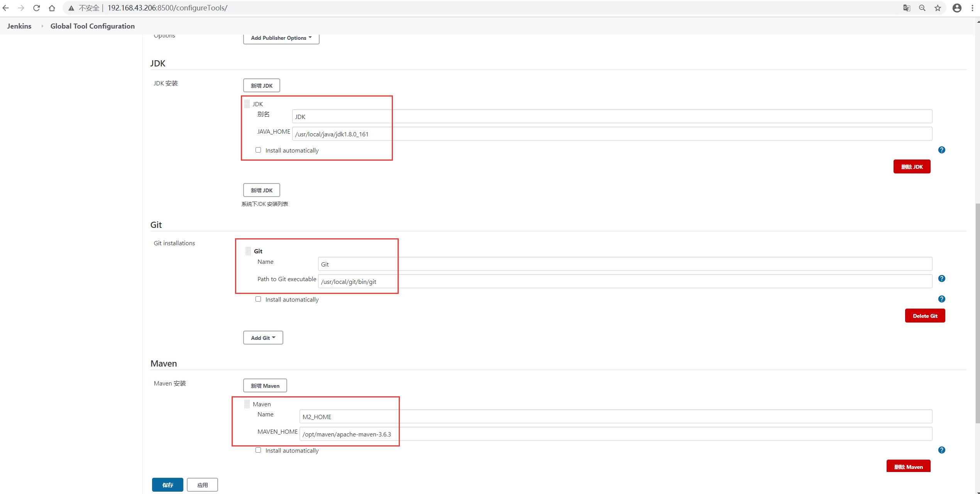Click the browser reload page icon
This screenshot has width=980, height=494.
click(36, 8)
